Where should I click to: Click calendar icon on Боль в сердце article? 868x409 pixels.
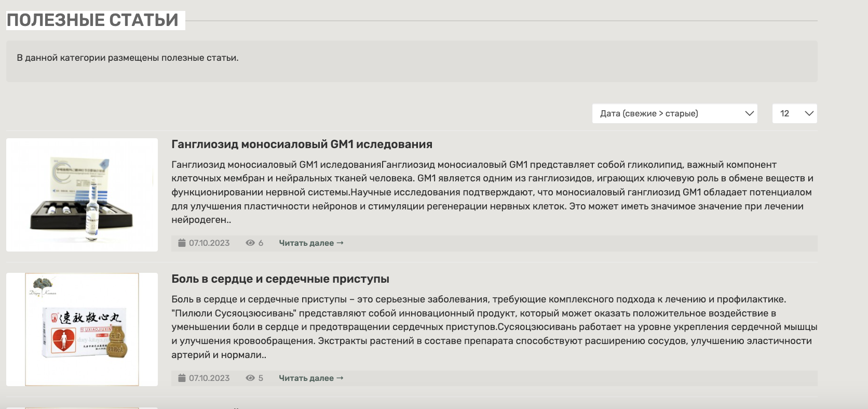click(182, 378)
